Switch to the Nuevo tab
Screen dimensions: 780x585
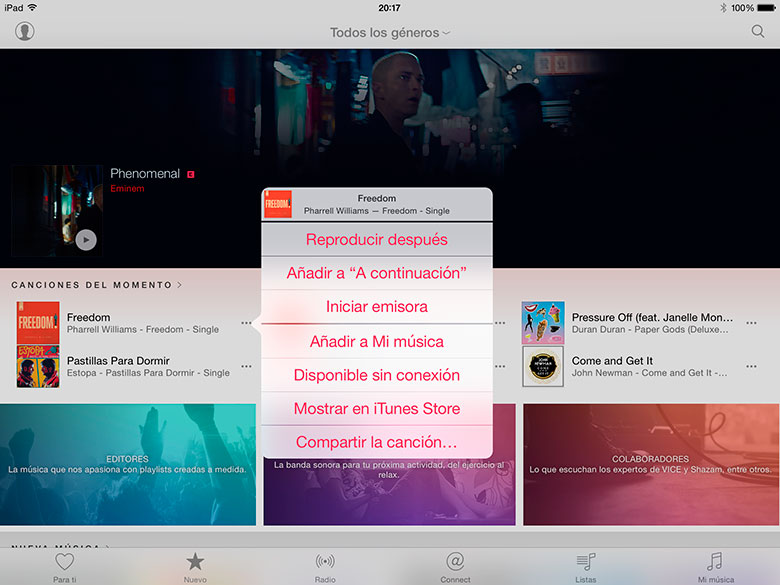[195, 568]
